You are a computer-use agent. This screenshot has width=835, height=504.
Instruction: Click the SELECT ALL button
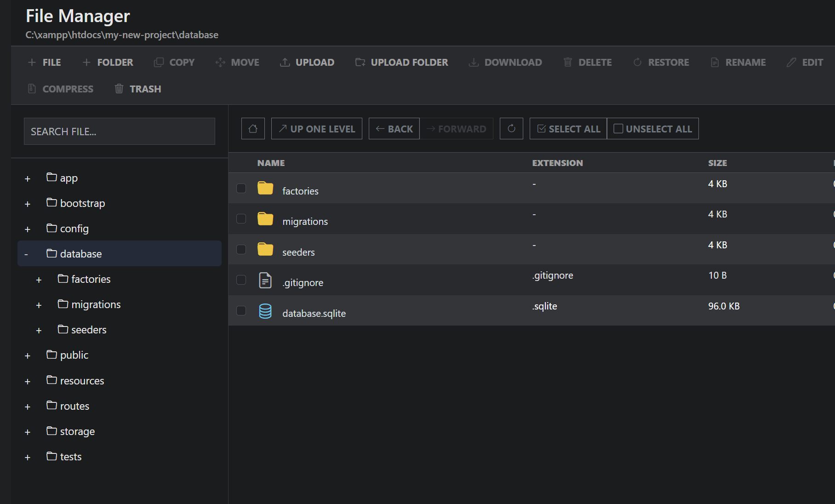point(568,129)
